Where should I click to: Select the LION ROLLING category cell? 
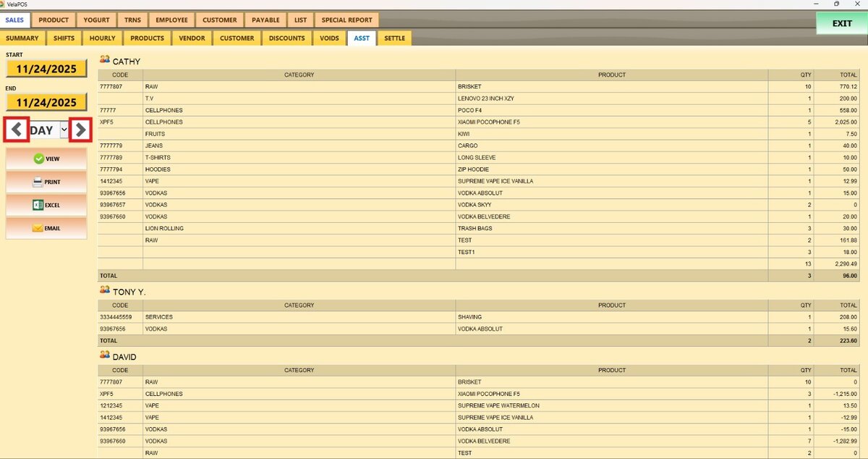(x=299, y=229)
